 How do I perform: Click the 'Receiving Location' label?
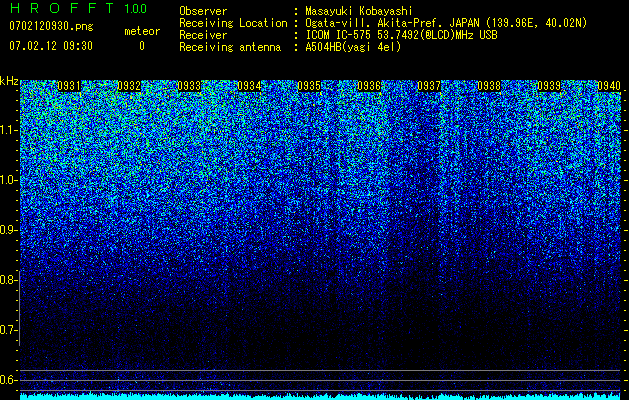click(x=233, y=23)
